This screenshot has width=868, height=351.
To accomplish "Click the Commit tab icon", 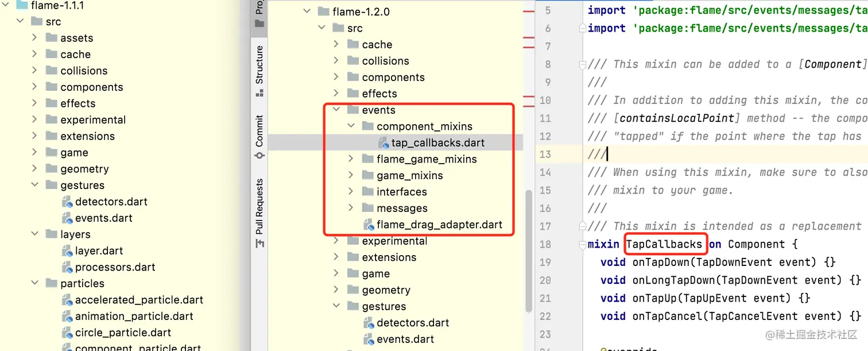I will coord(259,156).
